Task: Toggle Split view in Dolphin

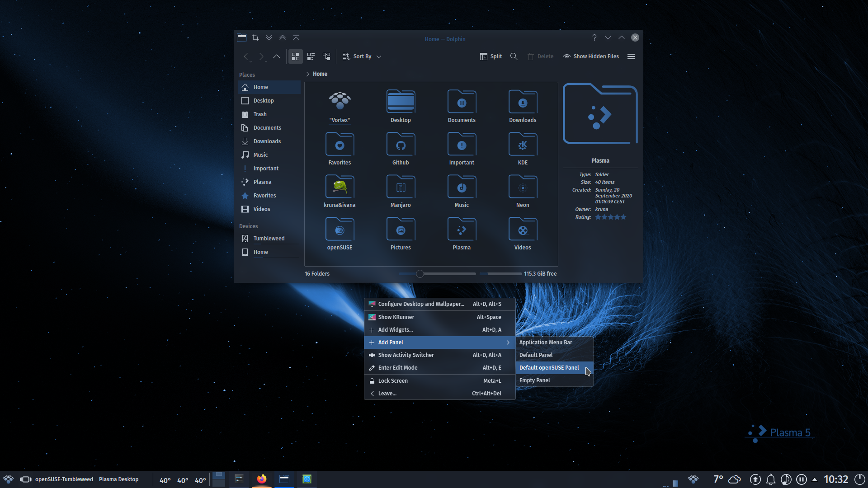Action: pyautogui.click(x=491, y=56)
